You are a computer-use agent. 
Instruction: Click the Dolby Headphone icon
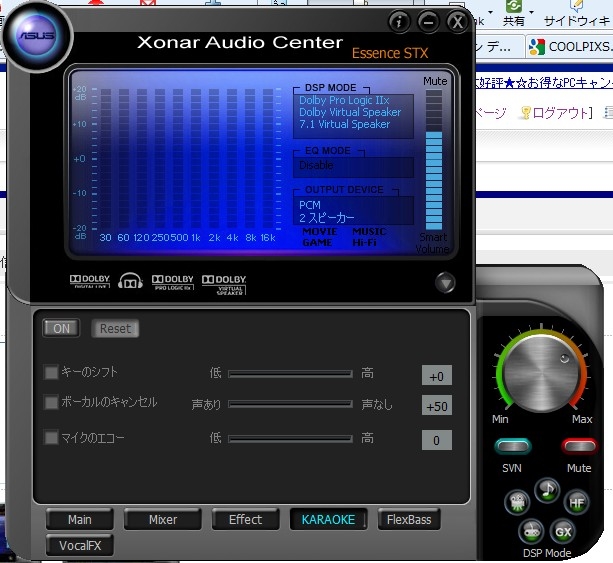[130, 281]
